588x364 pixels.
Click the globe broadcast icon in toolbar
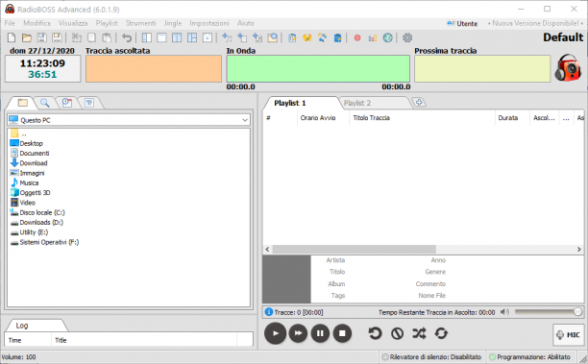coord(388,37)
